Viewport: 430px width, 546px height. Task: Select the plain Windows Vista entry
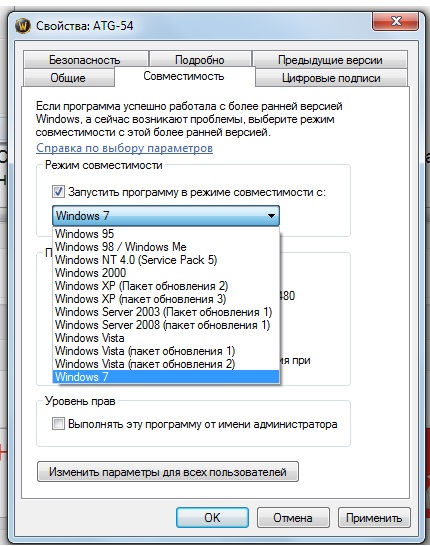[x=166, y=338]
